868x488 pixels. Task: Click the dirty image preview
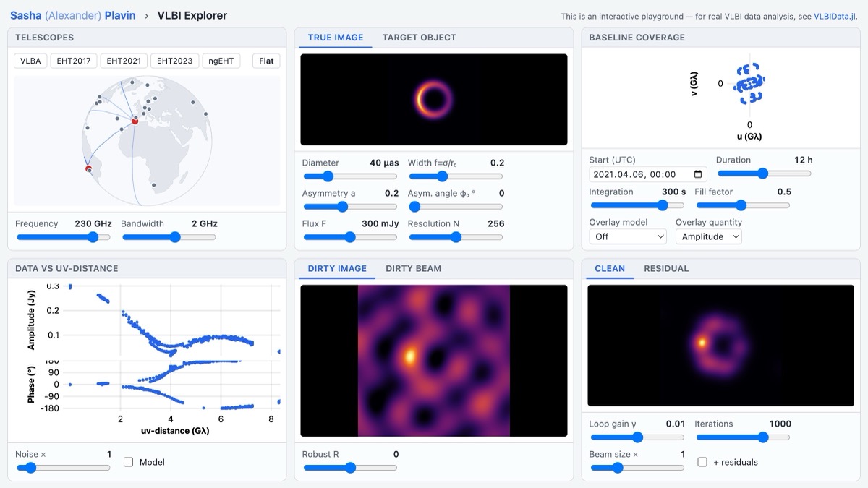click(434, 360)
